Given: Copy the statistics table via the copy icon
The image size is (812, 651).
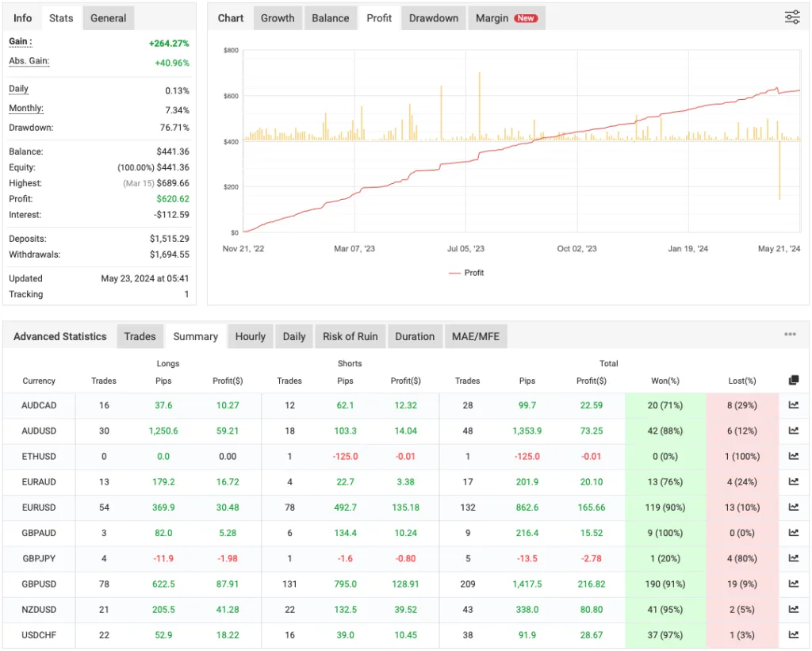Looking at the screenshot, I should (793, 380).
